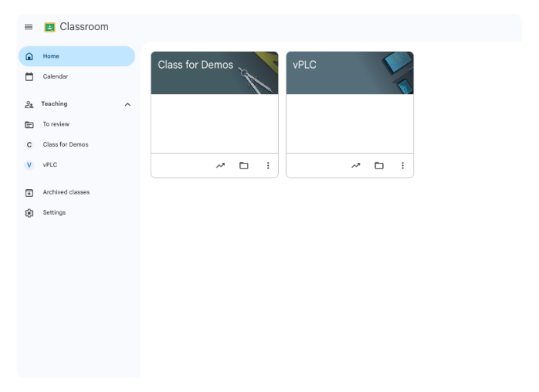This screenshot has width=539, height=392.
Task: Open vPLC from the sidebar list
Action: tap(76, 165)
